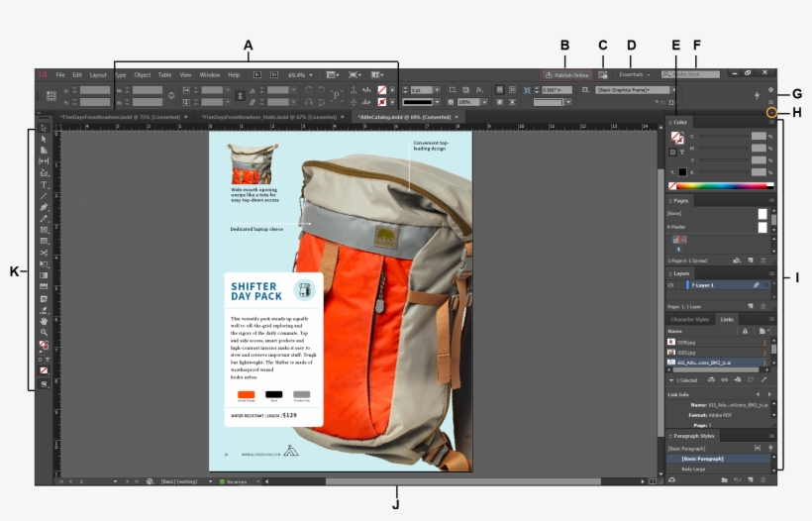Toggle wrap around bounding box button

512,90
